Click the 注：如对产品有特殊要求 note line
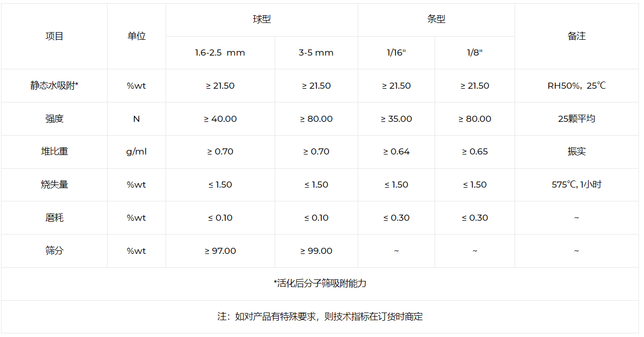The height and width of the screenshot is (337, 644). click(319, 317)
